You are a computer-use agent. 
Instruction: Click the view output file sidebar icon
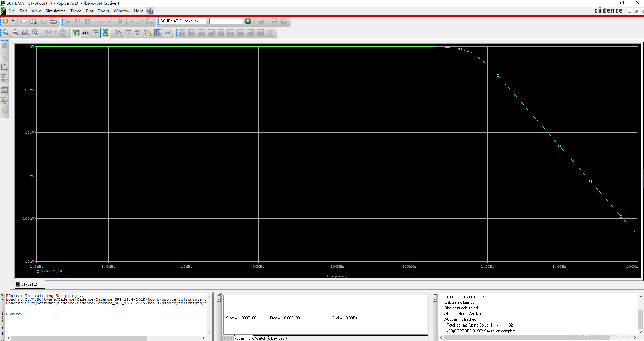point(4,67)
